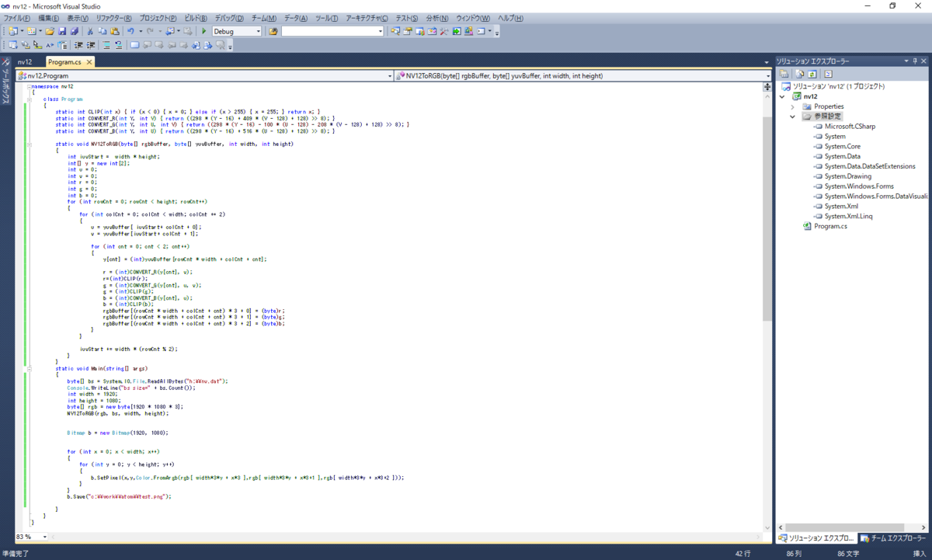
Task: Select Program.cs in Solution Explorer
Action: coord(830,226)
